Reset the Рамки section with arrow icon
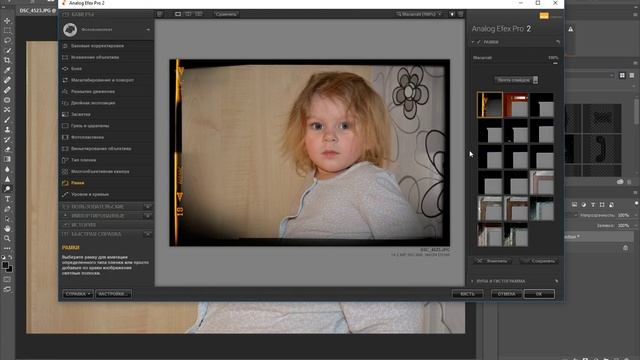 tap(558, 42)
